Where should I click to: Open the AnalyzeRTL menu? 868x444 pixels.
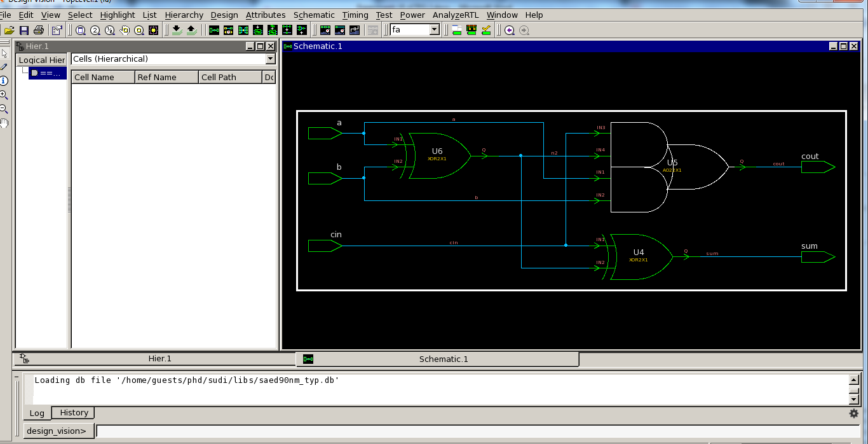pos(456,15)
